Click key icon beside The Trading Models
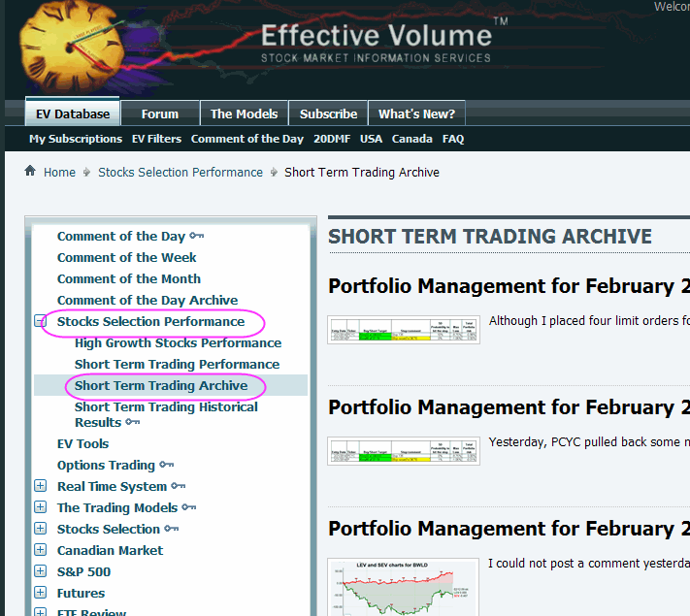Image resolution: width=690 pixels, height=616 pixels. [189, 507]
